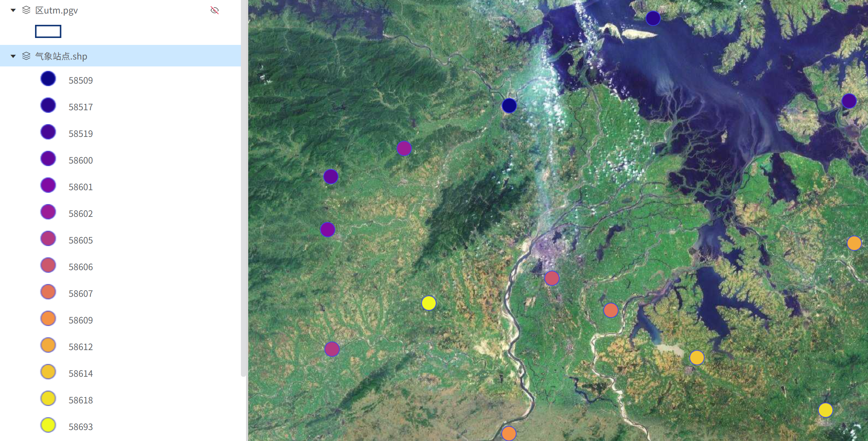Click the 58517 legend circle symbol
The image size is (868, 441).
[48, 106]
